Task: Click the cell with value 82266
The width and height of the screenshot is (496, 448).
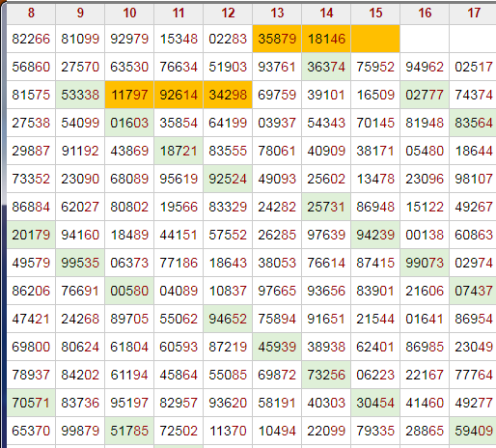Action: click(31, 39)
